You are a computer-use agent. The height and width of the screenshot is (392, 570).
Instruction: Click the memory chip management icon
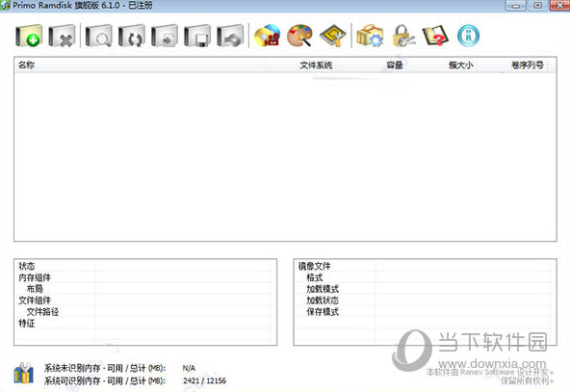pos(332,36)
